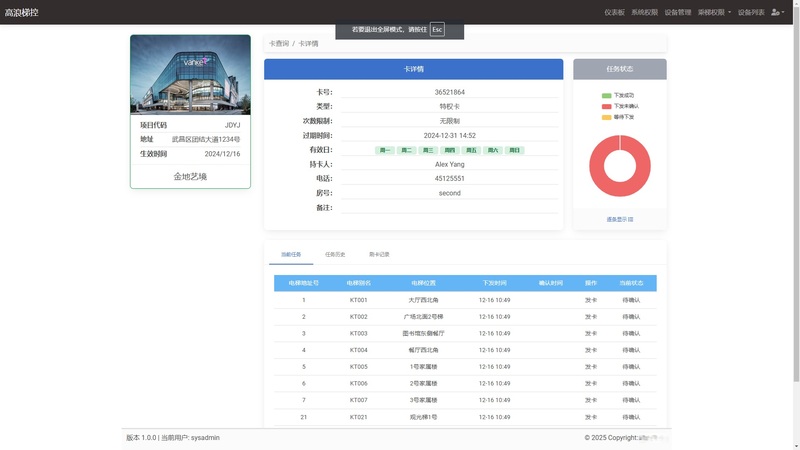Click the 周六 valid-day badge

tap(492, 150)
